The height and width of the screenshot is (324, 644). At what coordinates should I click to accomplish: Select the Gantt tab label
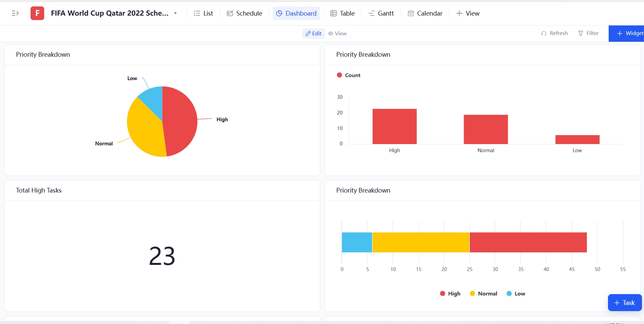pyautogui.click(x=385, y=13)
